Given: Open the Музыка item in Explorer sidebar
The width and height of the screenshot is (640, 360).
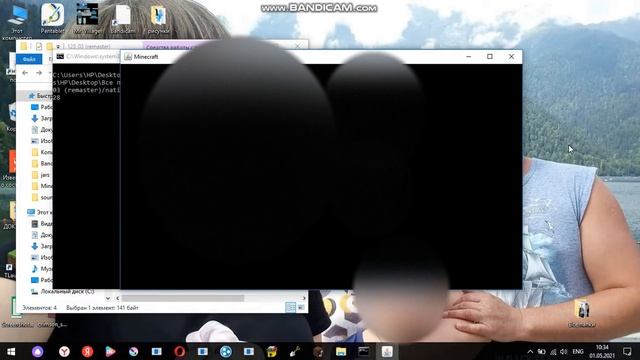Looking at the screenshot, I should coord(42,269).
